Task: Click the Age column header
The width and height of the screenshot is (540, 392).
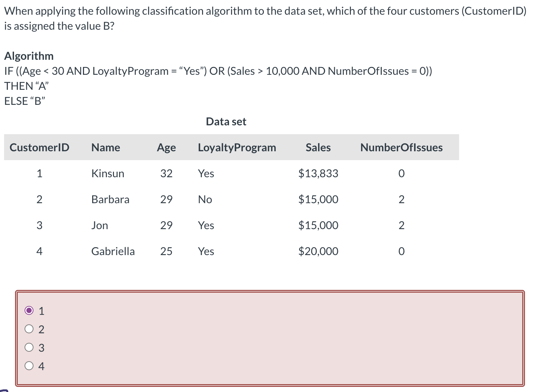Action: click(x=166, y=147)
